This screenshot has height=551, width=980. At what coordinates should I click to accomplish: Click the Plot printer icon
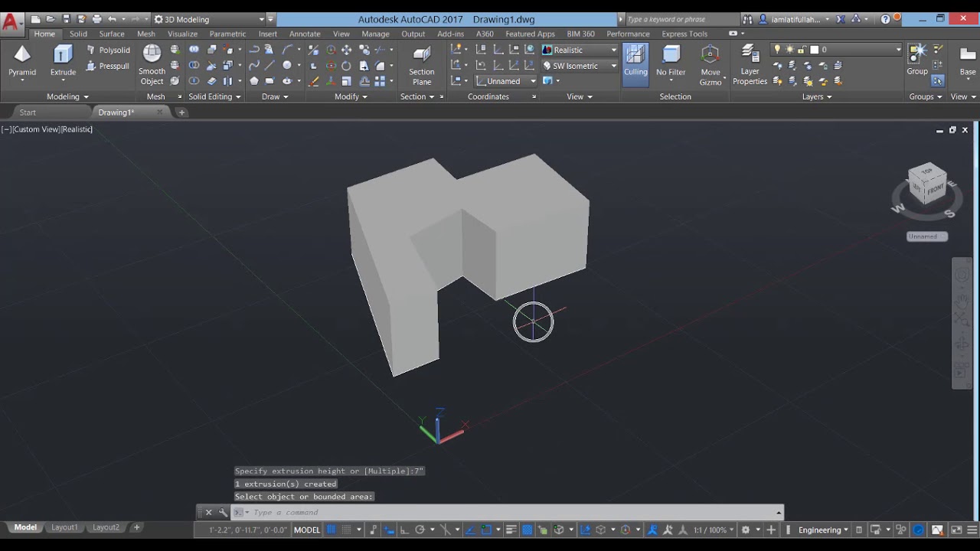pos(96,19)
